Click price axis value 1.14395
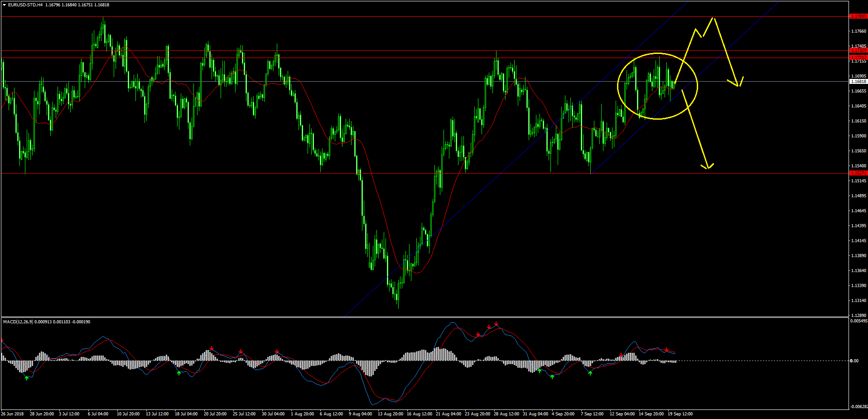The width and height of the screenshot is (868, 419). click(859, 226)
